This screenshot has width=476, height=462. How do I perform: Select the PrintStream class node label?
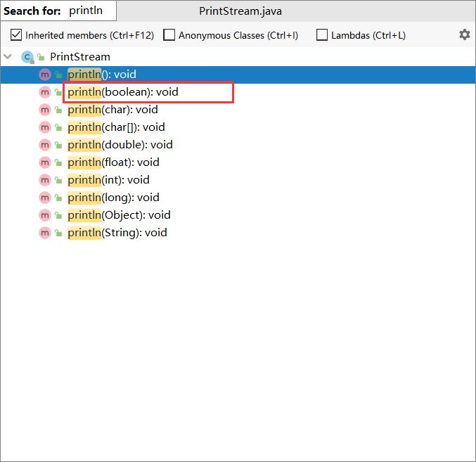click(x=80, y=57)
